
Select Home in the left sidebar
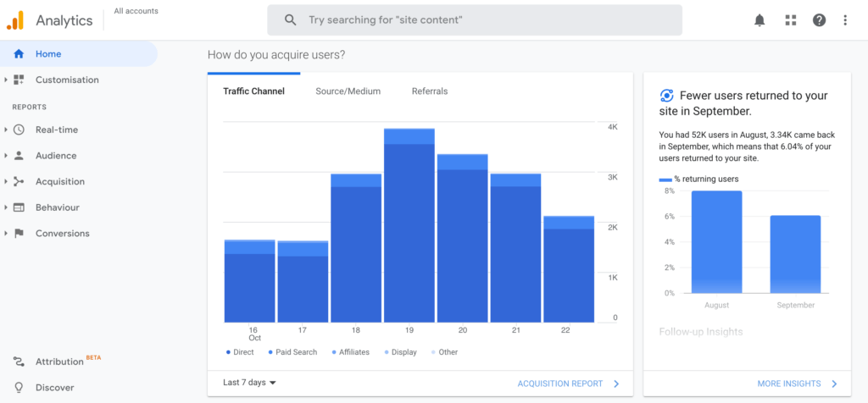[48, 54]
